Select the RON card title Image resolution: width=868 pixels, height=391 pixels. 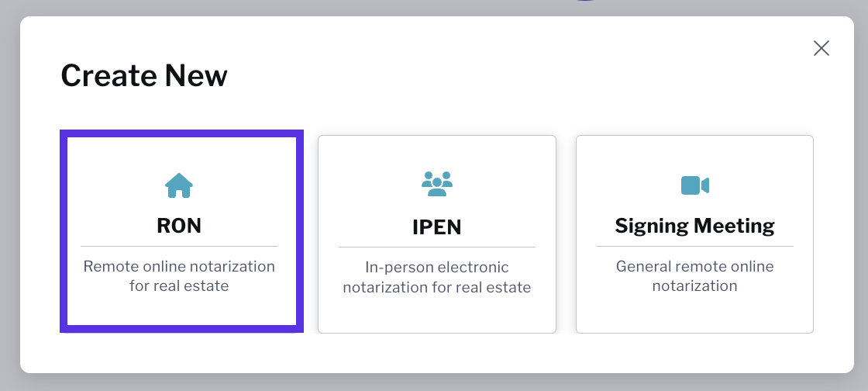(179, 226)
